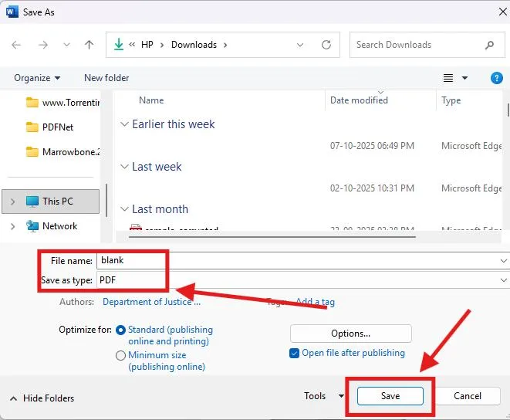The height and width of the screenshot is (420, 510).
Task: Select Standard publishing optimize option
Action: (121, 330)
